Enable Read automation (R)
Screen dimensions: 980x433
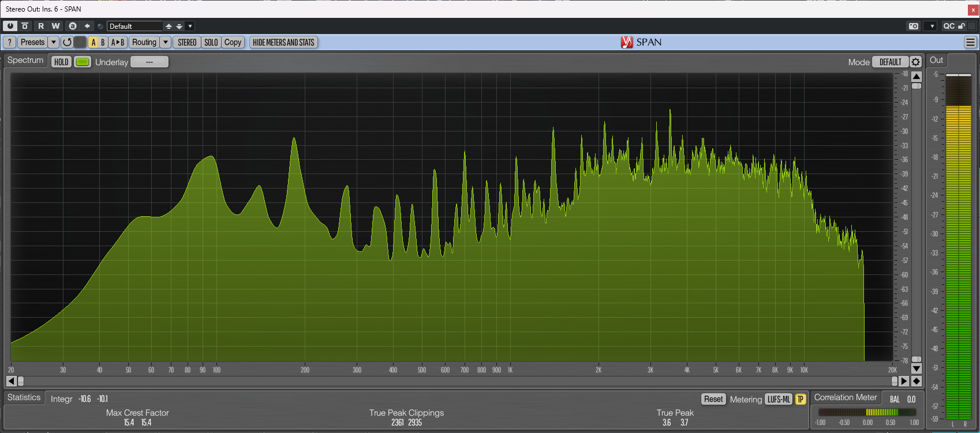pyautogui.click(x=41, y=26)
